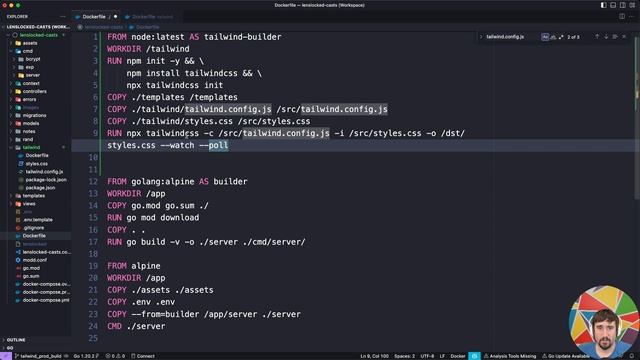
Task: Open docker-compose.yml file
Action: click(x=46, y=300)
